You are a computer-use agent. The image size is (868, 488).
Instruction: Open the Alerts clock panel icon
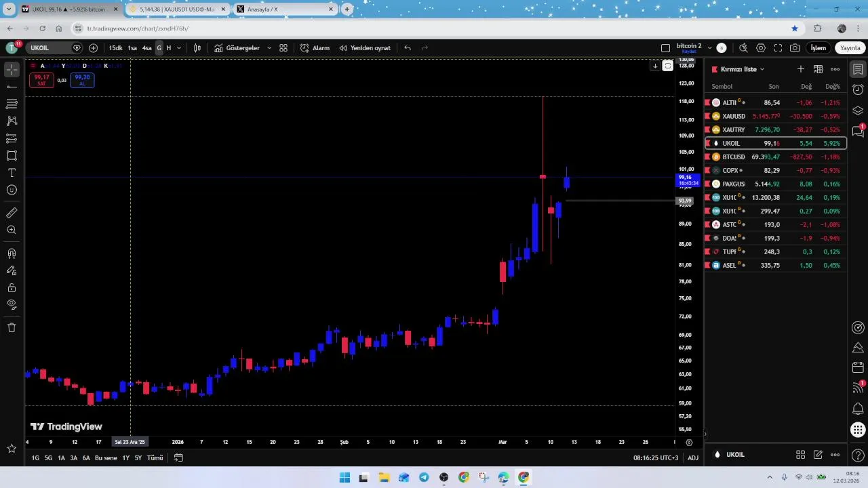(858, 89)
